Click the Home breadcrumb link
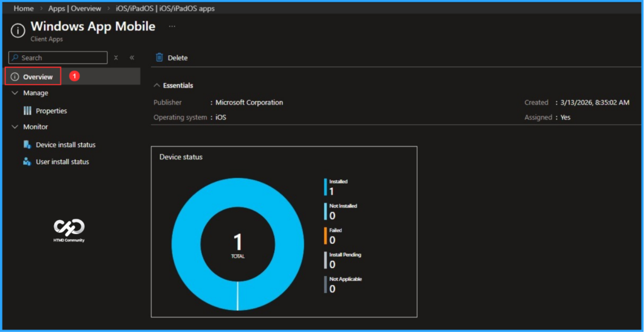This screenshot has height=332, width=644. pos(23,8)
